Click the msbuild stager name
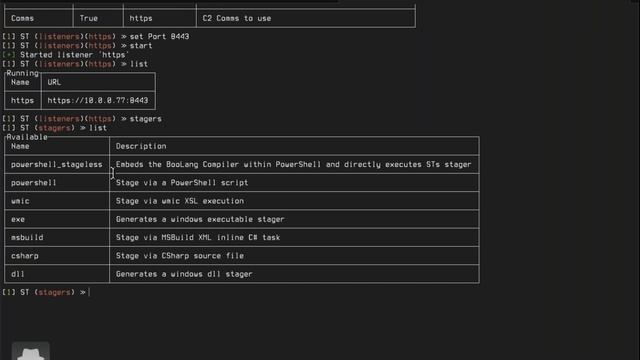This screenshot has height=360, width=640. [x=27, y=238]
